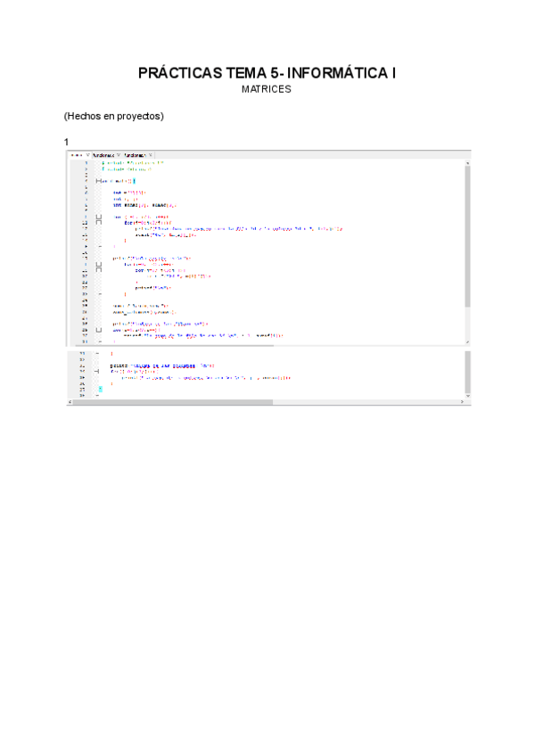Collapse the last for-loop in upper pane
The height and width of the screenshot is (756, 535).
tap(98, 329)
